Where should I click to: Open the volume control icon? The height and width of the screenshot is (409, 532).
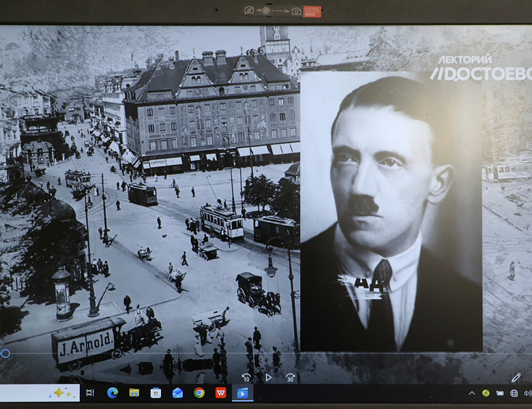point(528,393)
